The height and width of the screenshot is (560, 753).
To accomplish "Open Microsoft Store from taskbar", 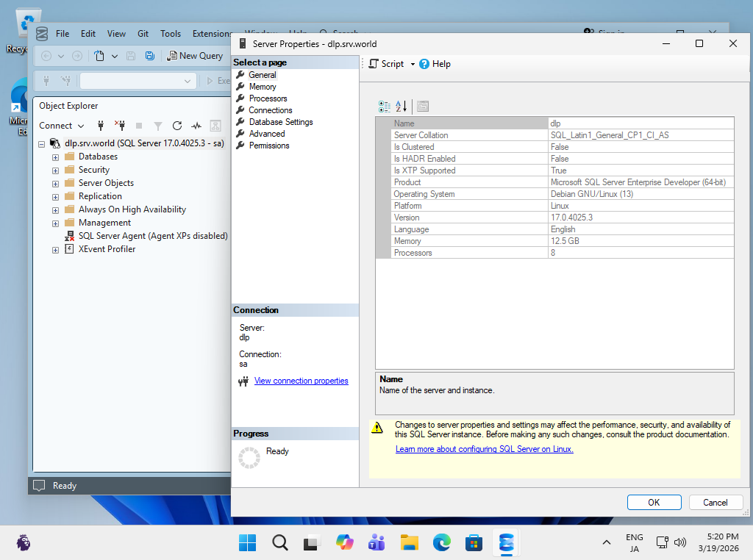I will coord(474,542).
